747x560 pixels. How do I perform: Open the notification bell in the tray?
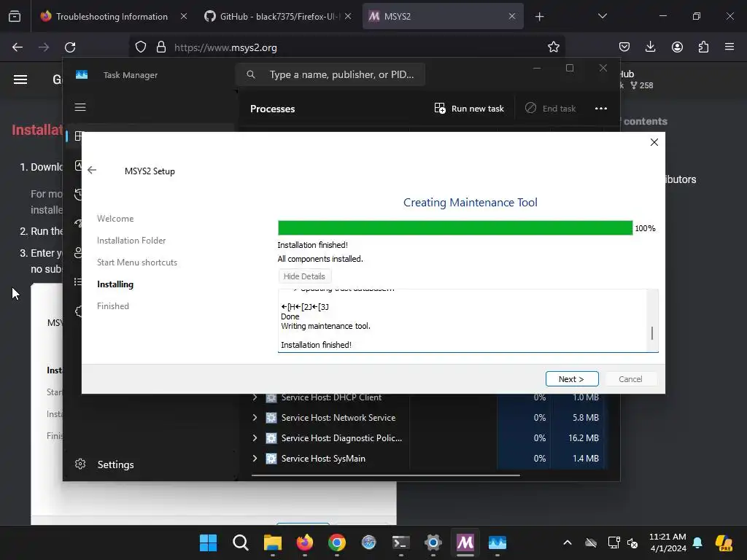[x=697, y=542]
